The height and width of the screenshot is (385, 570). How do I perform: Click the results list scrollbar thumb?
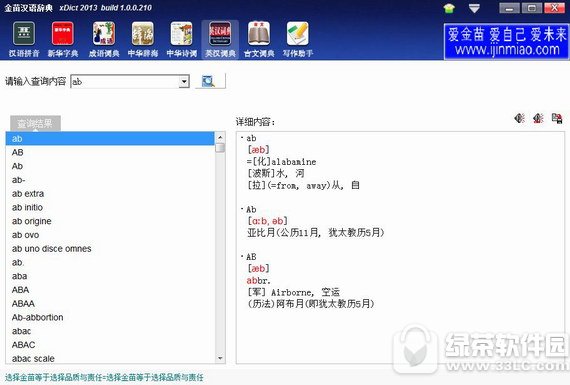[x=220, y=148]
